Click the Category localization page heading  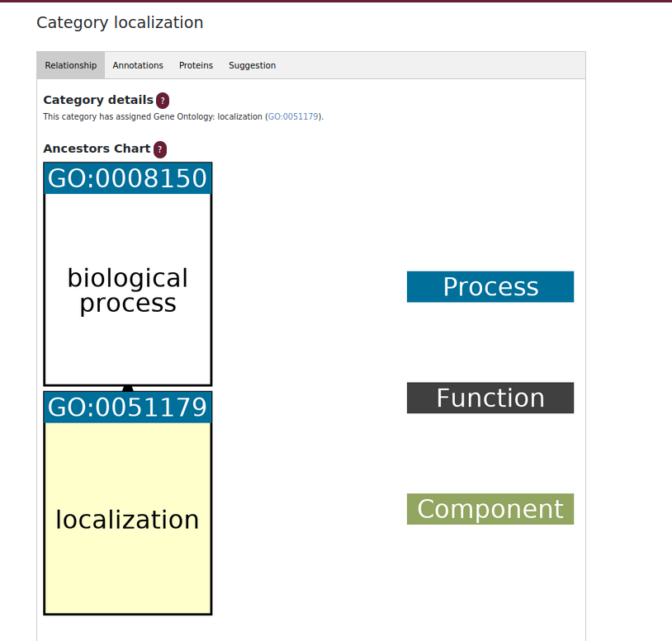click(x=120, y=23)
